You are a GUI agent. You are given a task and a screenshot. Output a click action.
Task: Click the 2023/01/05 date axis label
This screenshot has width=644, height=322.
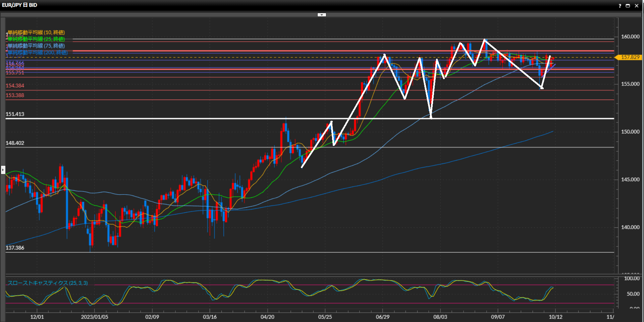pyautogui.click(x=95, y=317)
